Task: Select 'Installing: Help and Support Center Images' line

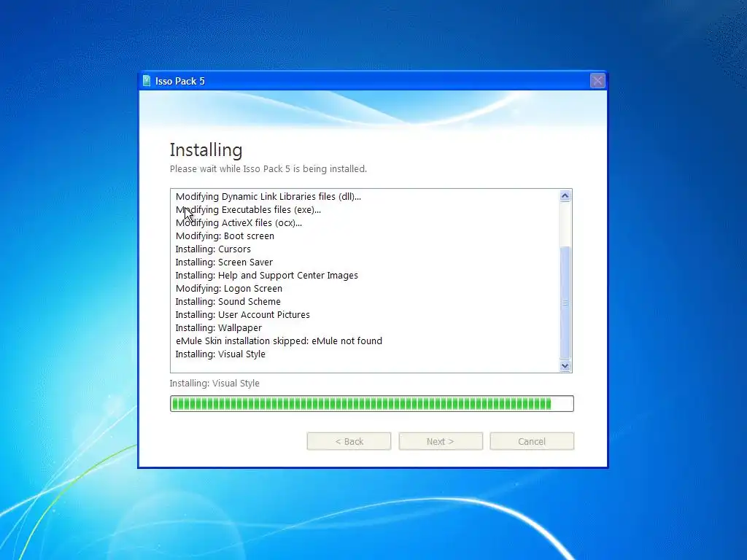Action: (266, 275)
